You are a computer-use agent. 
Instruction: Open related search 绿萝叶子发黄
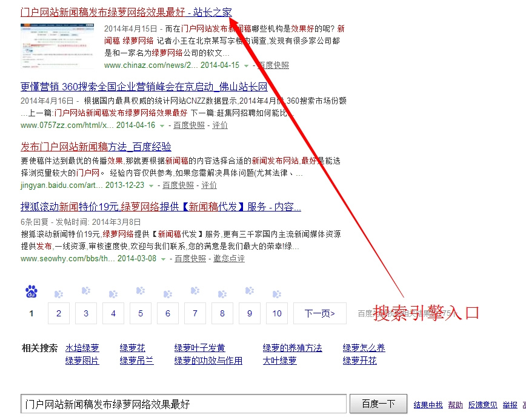tap(199, 348)
